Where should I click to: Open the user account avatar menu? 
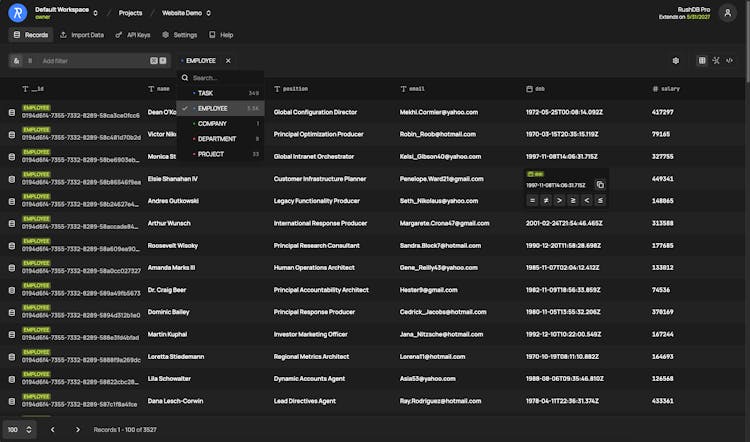(728, 12)
